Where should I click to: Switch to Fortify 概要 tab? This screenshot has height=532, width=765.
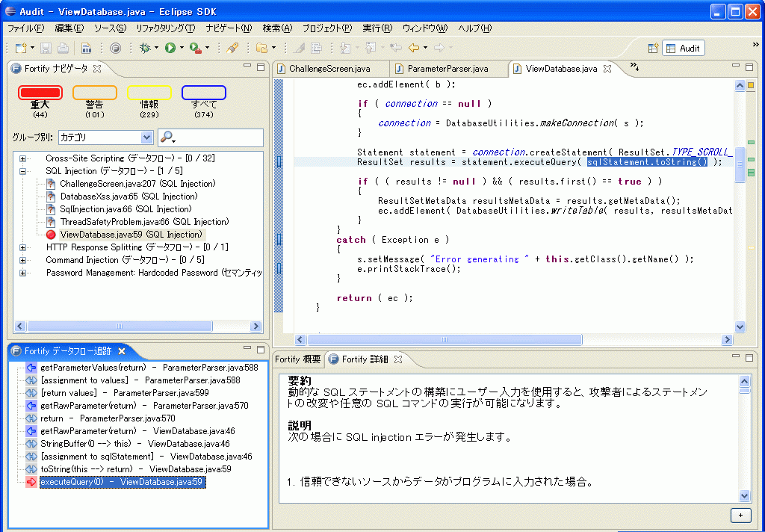297,359
